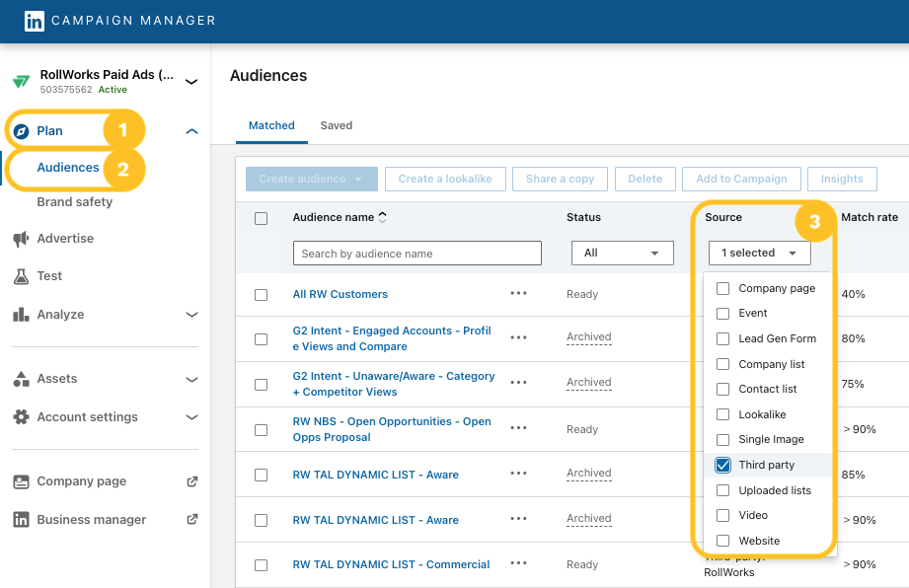The image size is (909, 588).
Task: Open the ellipsis menu for All RW Customers
Action: [518, 294]
